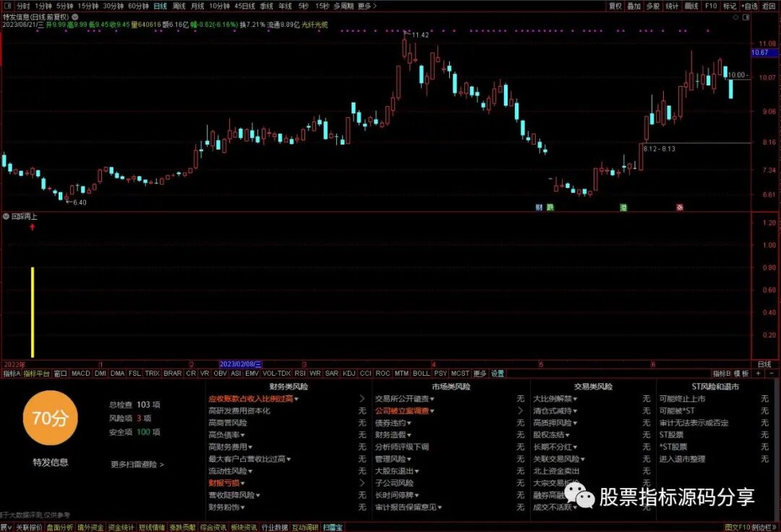Click the orange 70分 score circle

[50, 418]
